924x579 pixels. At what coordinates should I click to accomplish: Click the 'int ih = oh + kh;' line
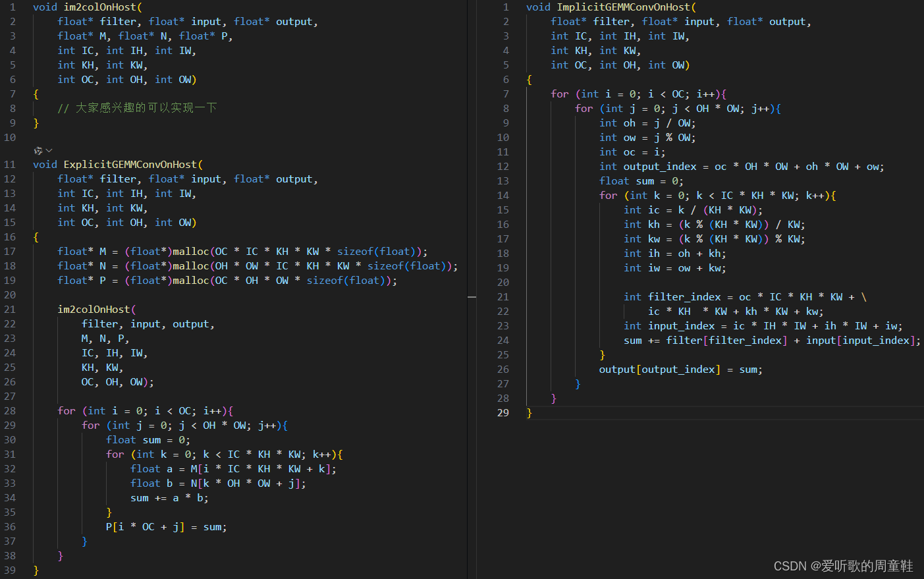click(x=675, y=254)
